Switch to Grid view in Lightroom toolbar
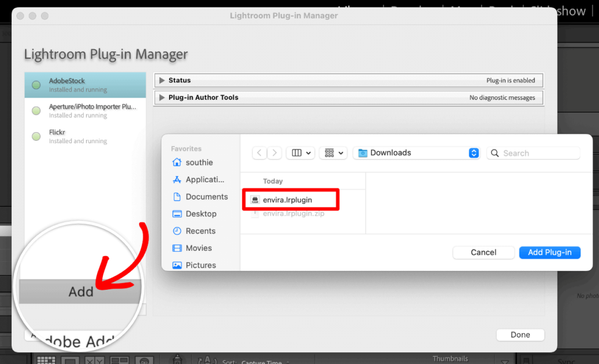The image size is (599, 364). 46,360
